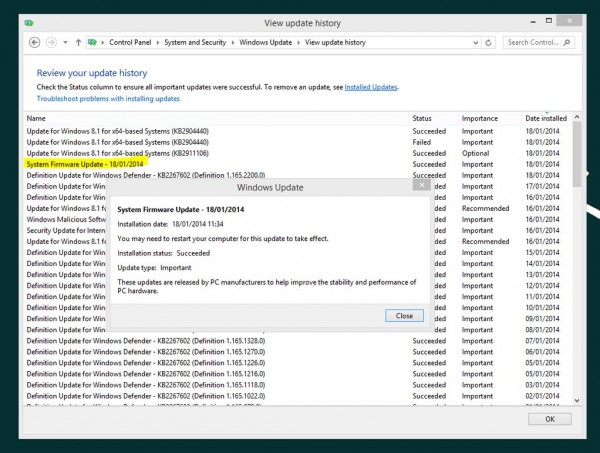
Task: Click the vertical scrollbar thumb
Action: click(x=577, y=154)
